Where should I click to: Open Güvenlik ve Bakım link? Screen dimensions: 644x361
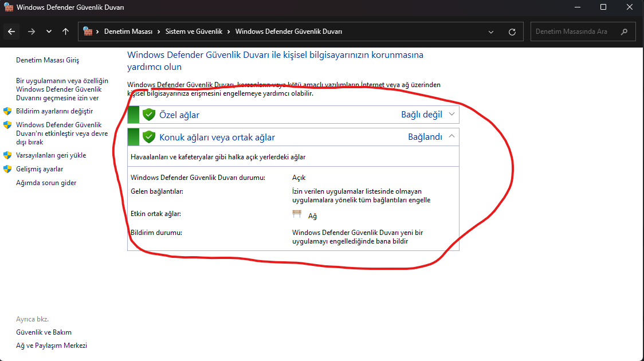click(x=44, y=332)
